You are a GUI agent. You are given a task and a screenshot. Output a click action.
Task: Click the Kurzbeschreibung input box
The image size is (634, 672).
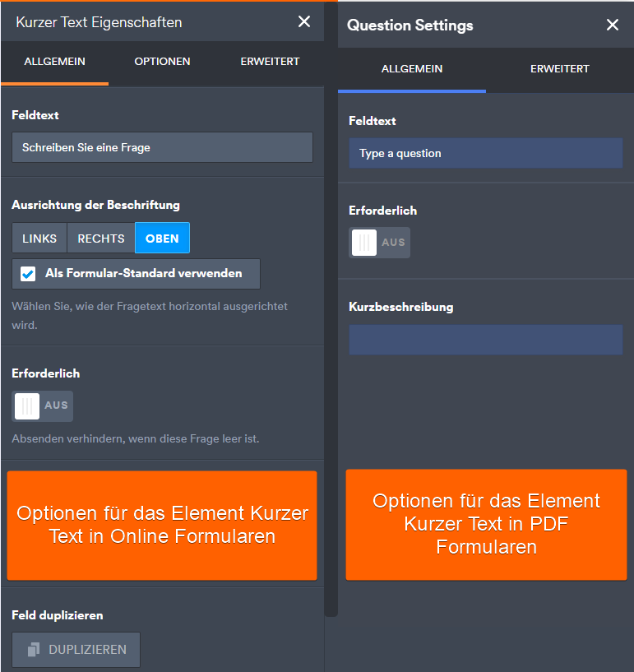pos(485,340)
